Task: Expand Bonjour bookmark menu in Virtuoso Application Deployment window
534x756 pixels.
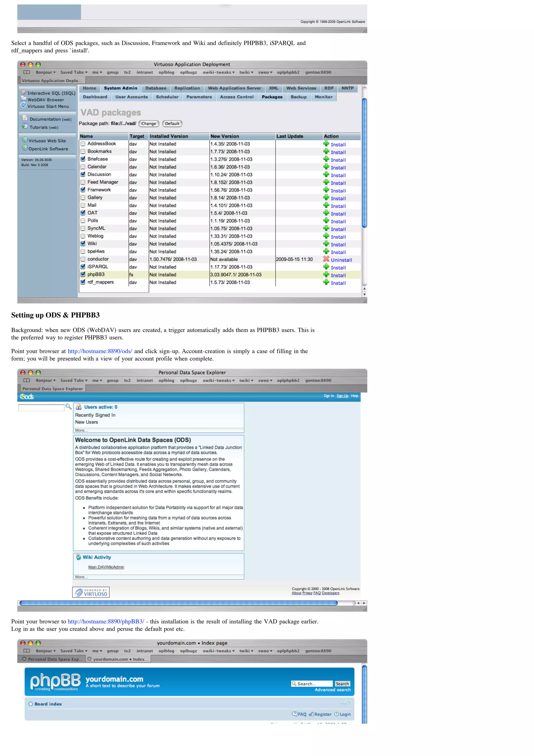Action: [x=46, y=72]
